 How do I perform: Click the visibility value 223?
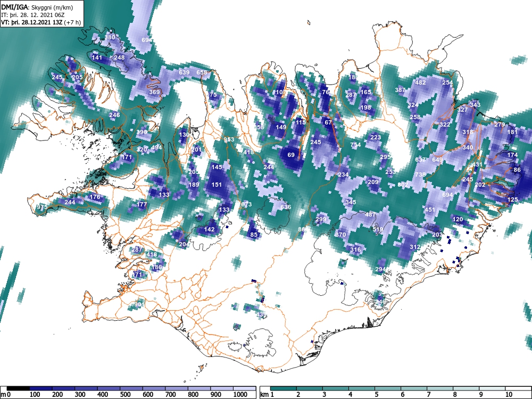(x=376, y=137)
